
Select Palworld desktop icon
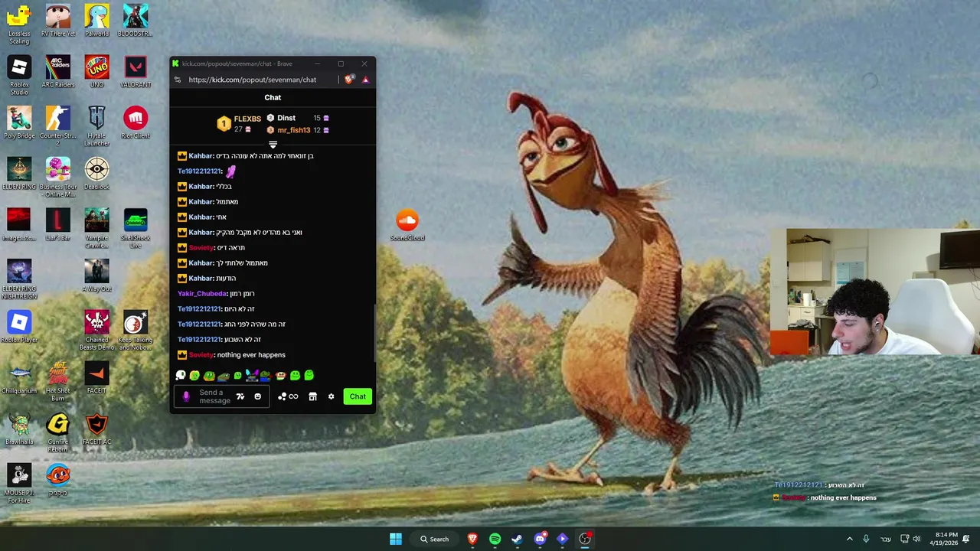click(96, 20)
